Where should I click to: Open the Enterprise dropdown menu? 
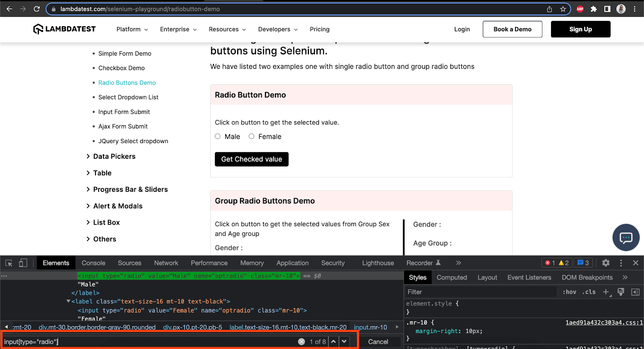(178, 29)
